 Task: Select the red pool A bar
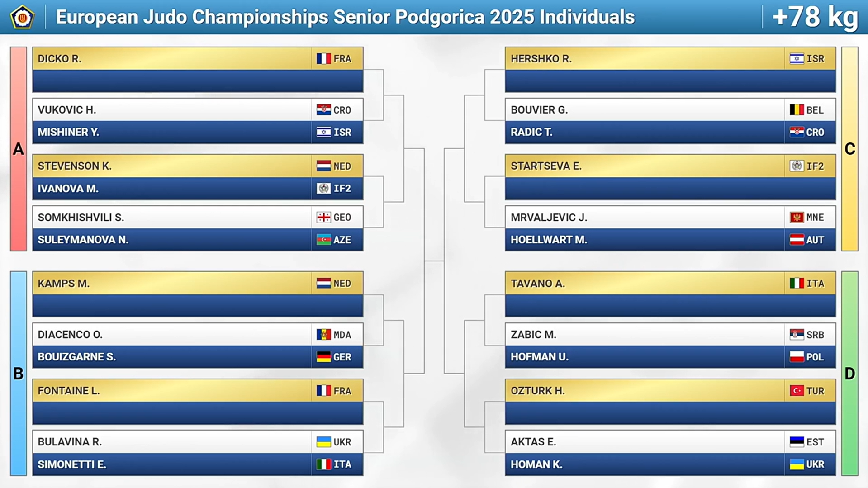tap(19, 149)
